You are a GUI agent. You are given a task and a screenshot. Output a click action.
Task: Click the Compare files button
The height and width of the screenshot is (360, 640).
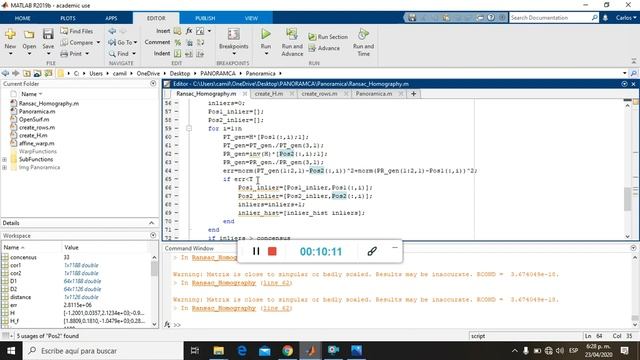pyautogui.click(x=80, y=42)
